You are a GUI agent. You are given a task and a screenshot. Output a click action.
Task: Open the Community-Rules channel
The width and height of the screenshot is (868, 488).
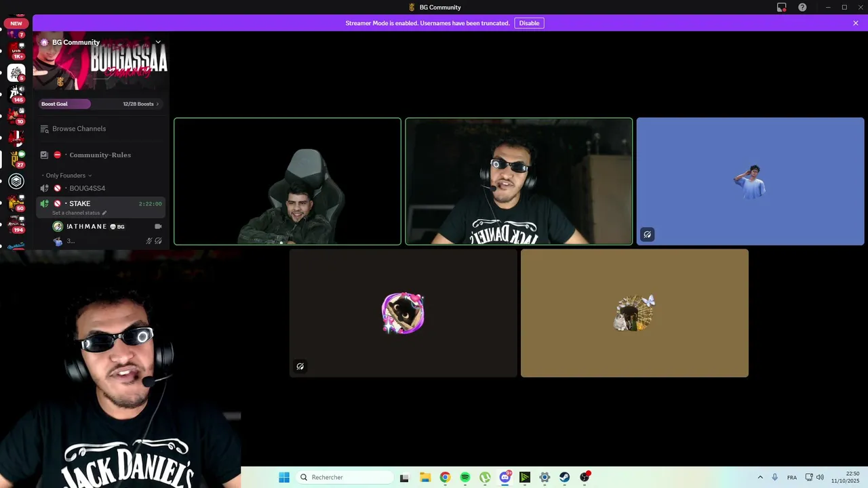[101, 155]
